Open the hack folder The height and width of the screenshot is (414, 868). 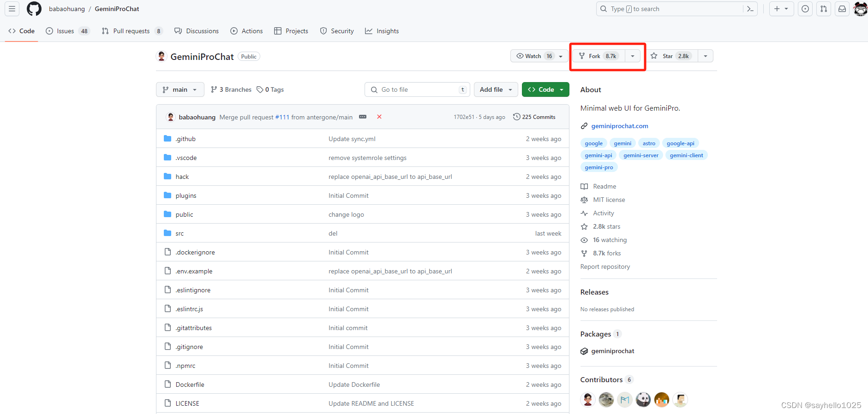pyautogui.click(x=182, y=177)
